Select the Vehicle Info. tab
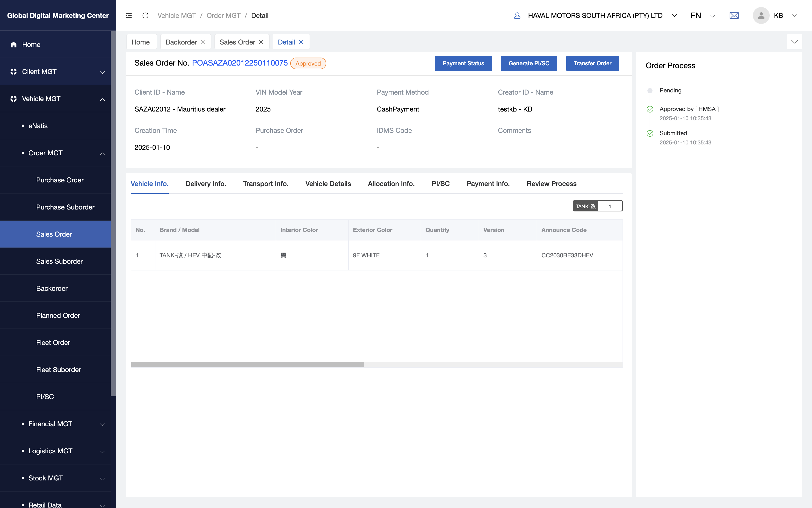 pyautogui.click(x=150, y=184)
